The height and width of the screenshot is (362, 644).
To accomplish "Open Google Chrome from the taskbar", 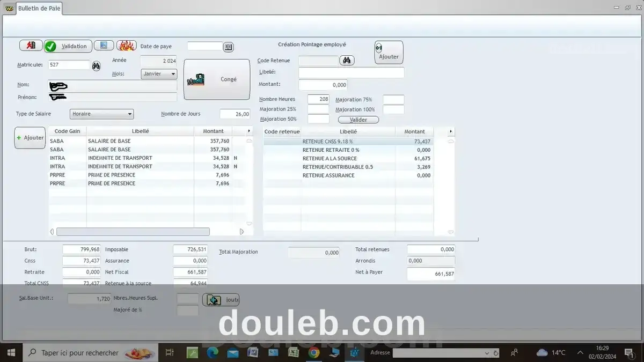I will coord(314,352).
